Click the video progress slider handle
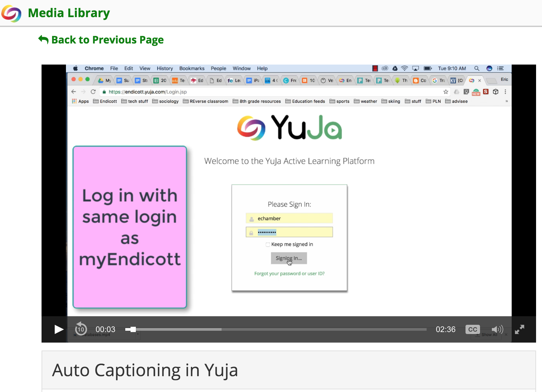The width and height of the screenshot is (542, 392). pyautogui.click(x=133, y=329)
